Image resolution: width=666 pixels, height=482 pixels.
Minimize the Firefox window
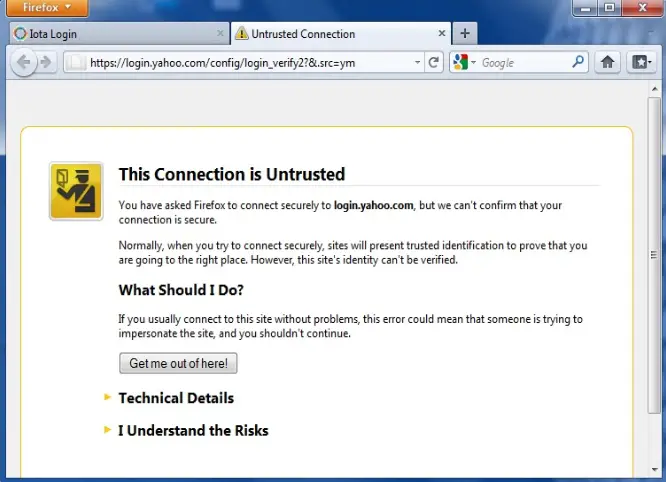click(586, 8)
